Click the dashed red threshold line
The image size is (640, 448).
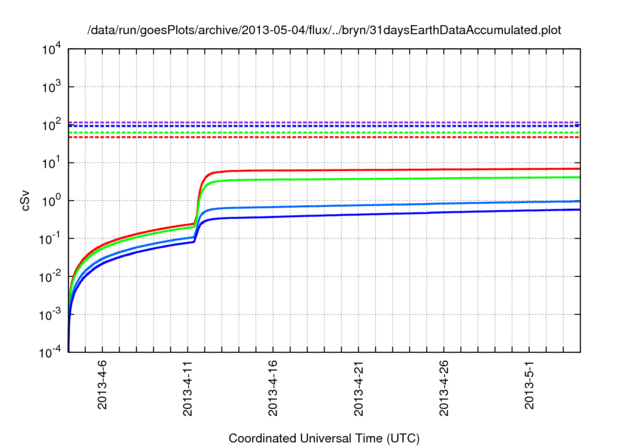pyautogui.click(x=324, y=137)
